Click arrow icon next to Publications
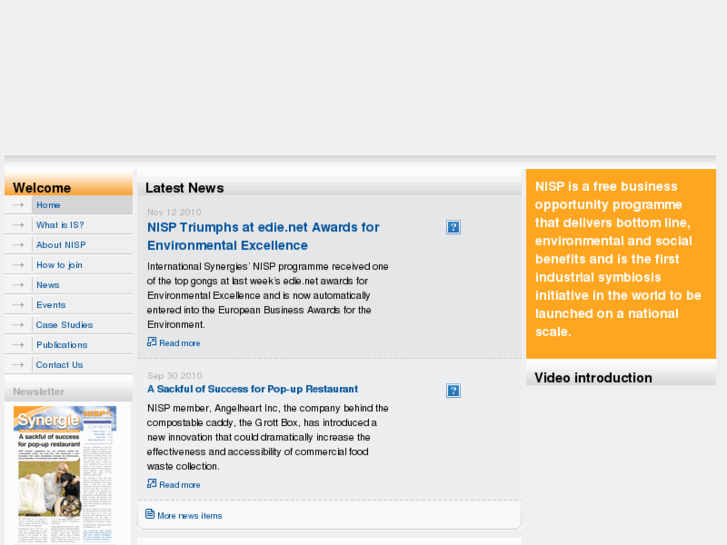The height and width of the screenshot is (545, 727). (18, 345)
